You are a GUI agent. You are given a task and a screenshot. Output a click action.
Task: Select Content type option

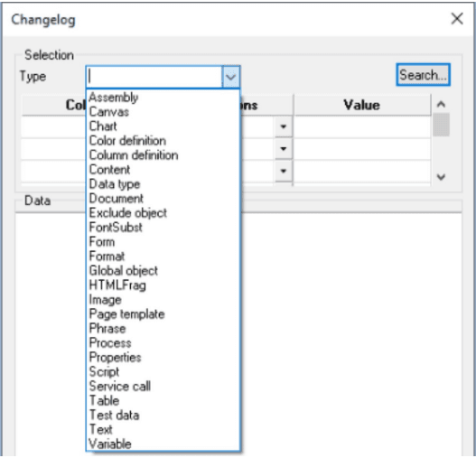coord(163,170)
